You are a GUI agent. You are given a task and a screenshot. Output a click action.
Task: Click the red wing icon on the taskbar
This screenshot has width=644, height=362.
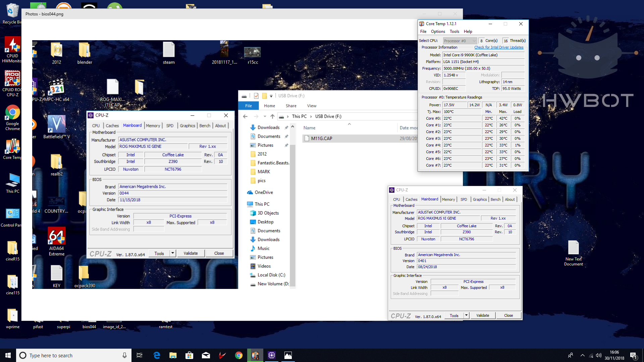pyautogui.click(x=222, y=355)
